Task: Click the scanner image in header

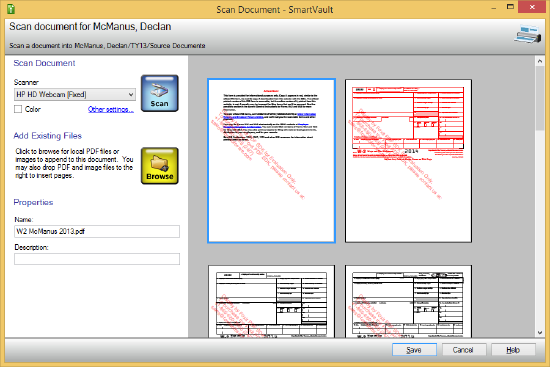Action: tap(528, 34)
